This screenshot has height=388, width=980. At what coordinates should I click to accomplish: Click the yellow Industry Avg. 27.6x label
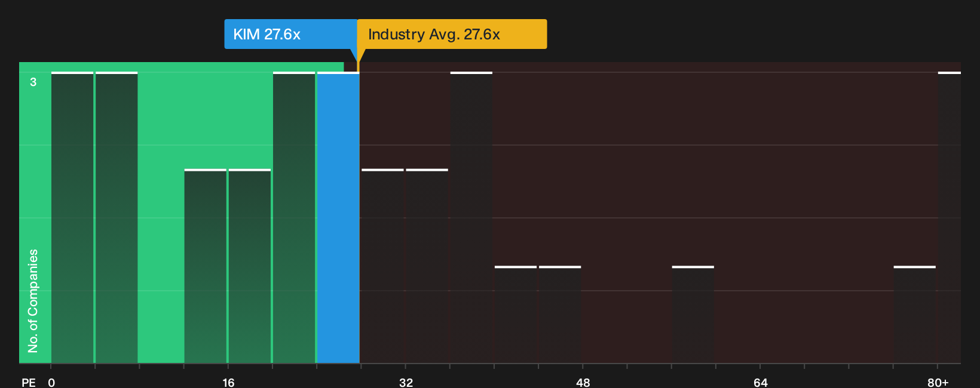pos(452,34)
